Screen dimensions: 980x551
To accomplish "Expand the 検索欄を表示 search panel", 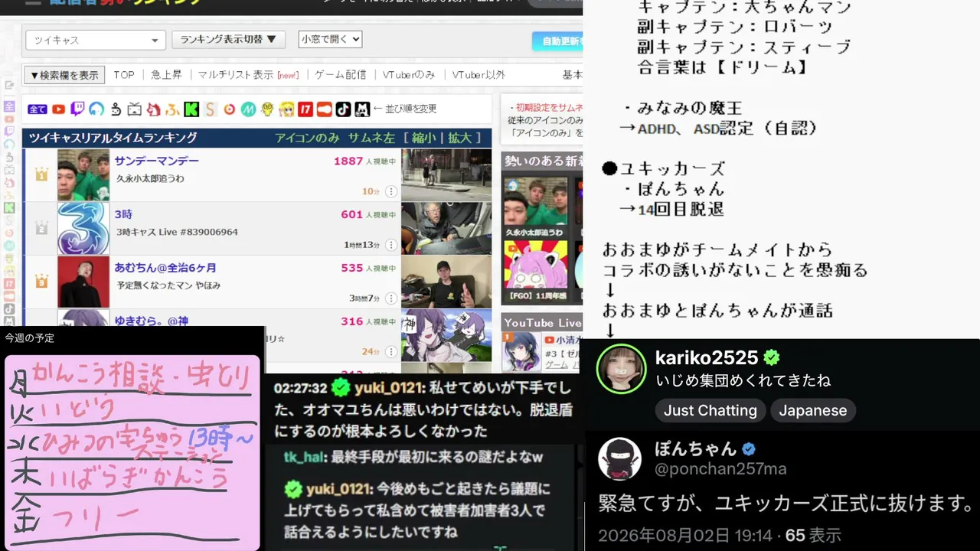I will (x=64, y=75).
